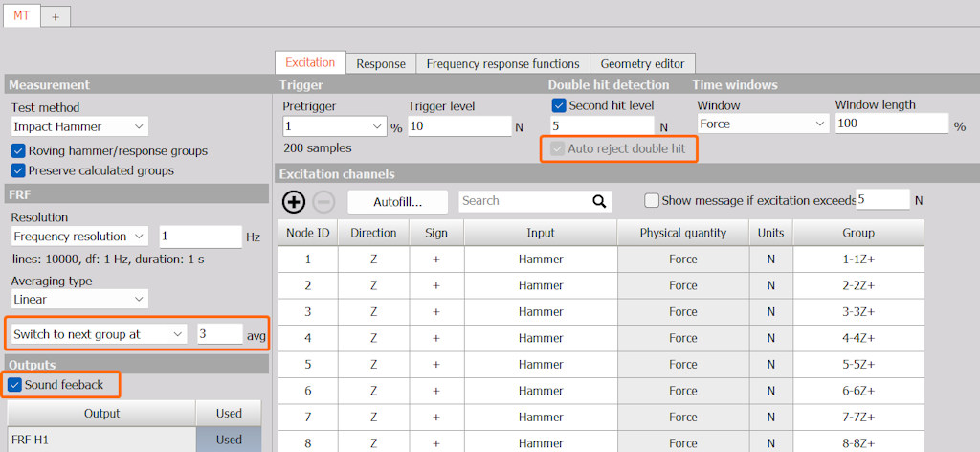
Task: Click the resolution Hz value field
Action: click(200, 237)
